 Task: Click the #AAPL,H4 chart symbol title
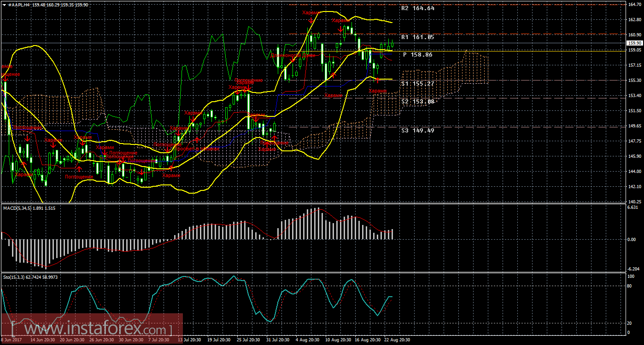tap(18, 3)
